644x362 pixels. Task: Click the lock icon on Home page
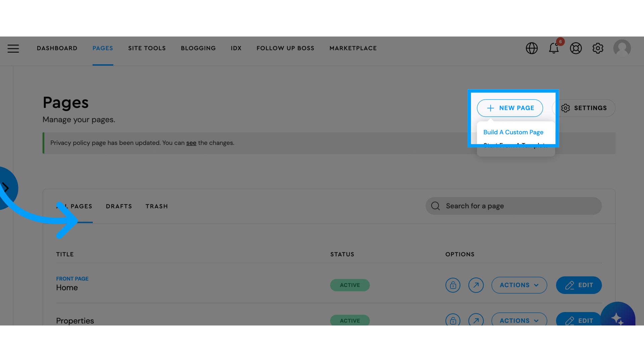[x=453, y=285]
